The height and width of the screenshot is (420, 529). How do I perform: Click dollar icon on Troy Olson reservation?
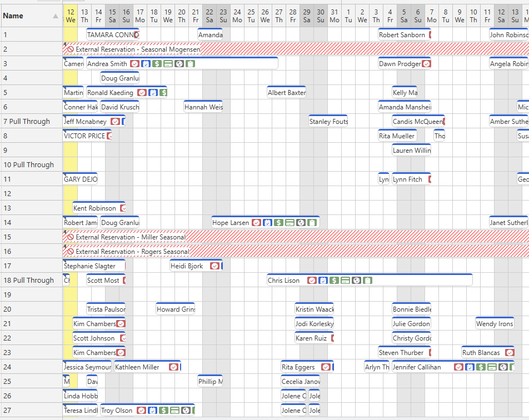point(163,411)
